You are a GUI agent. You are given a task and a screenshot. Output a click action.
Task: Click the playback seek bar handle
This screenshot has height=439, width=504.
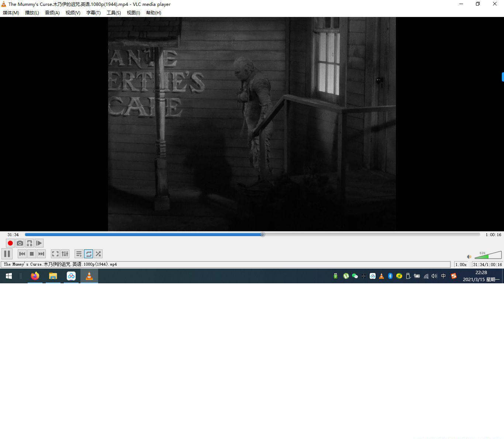pos(263,234)
